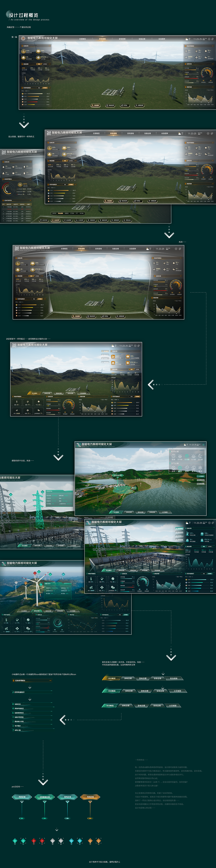Click 12:00 time icon in dam scene dashboard
The image size is (216, 868).
click(187, 457)
